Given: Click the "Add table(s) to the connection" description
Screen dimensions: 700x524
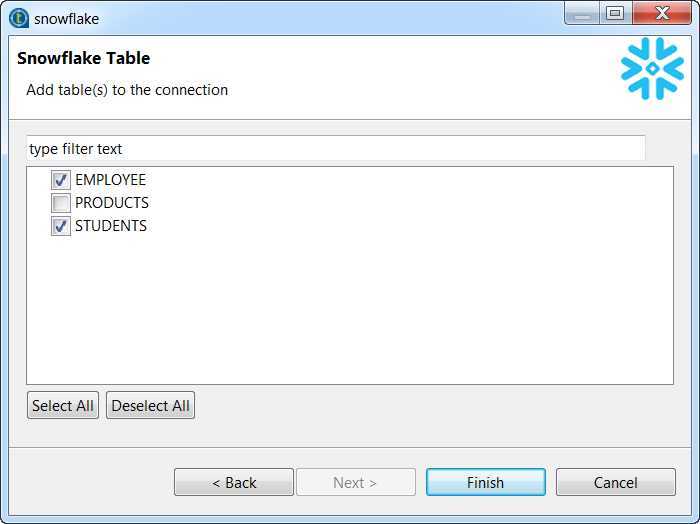Looking at the screenshot, I should point(127,90).
